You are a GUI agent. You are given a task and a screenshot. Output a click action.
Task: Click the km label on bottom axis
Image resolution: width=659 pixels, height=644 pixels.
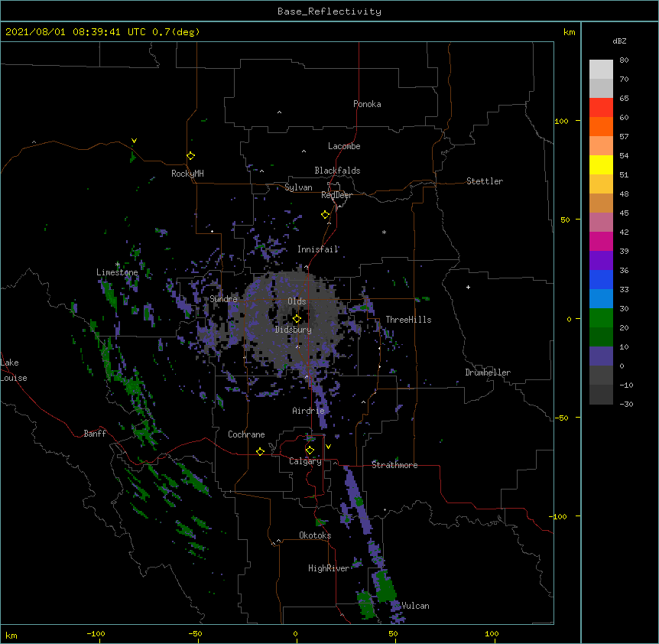point(11,635)
